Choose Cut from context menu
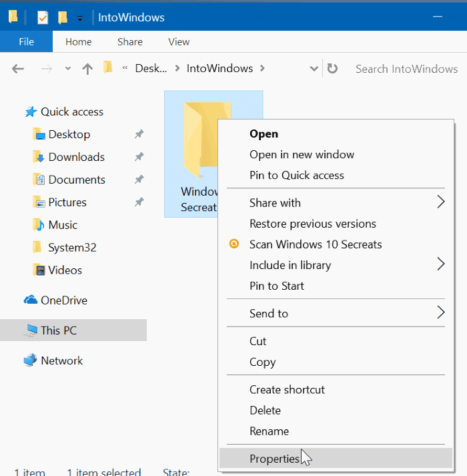Image resolution: width=467 pixels, height=476 pixels. pos(258,341)
